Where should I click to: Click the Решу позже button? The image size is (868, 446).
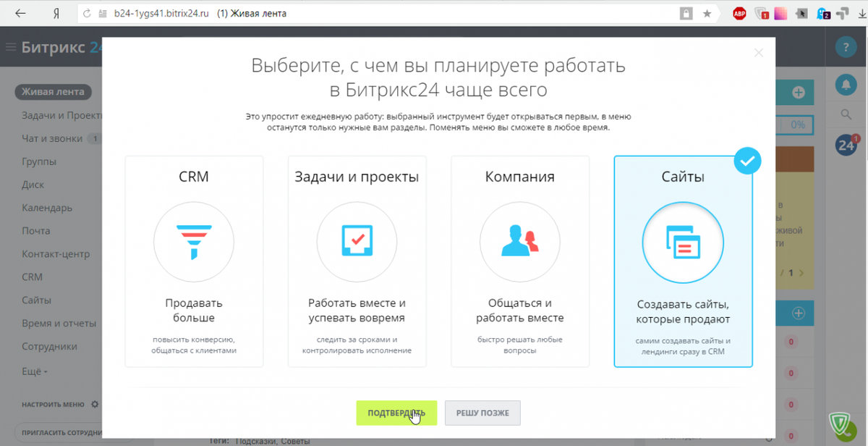pos(482,413)
